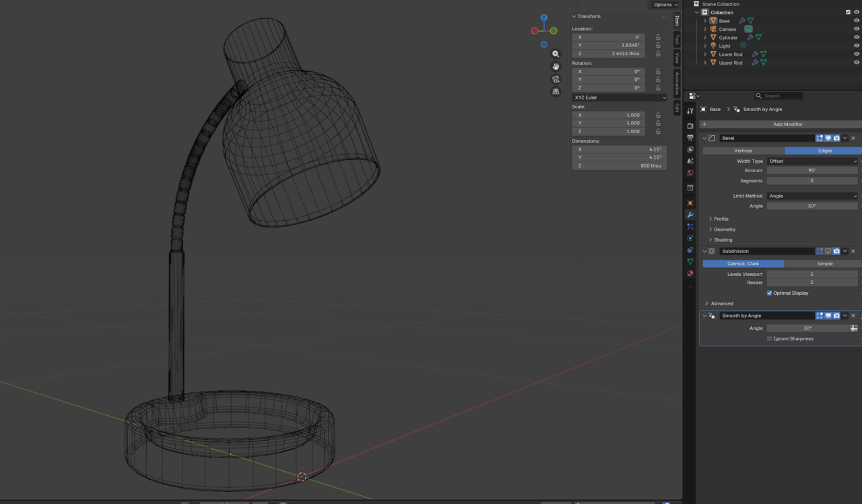The height and width of the screenshot is (504, 862).
Task: Expand the Base object in the outliner
Action: coord(704,20)
